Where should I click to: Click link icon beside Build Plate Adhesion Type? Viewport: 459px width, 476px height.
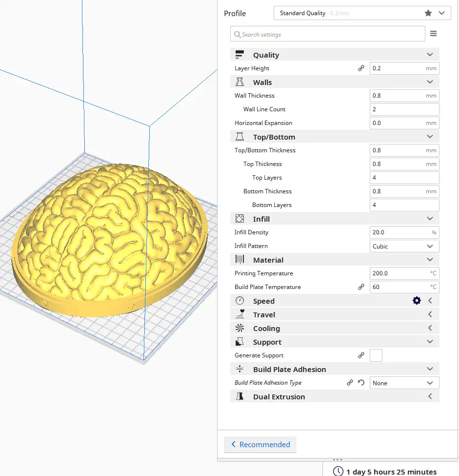pyautogui.click(x=350, y=382)
